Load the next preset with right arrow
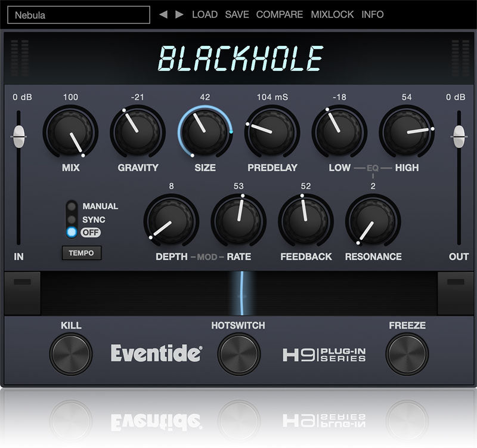The width and height of the screenshot is (477, 448). click(x=179, y=14)
